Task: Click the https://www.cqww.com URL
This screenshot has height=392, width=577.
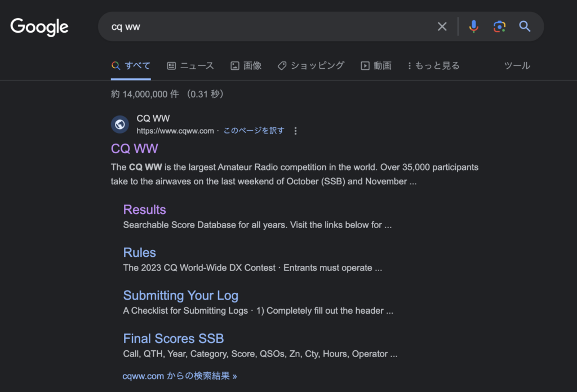Action: coord(175,131)
